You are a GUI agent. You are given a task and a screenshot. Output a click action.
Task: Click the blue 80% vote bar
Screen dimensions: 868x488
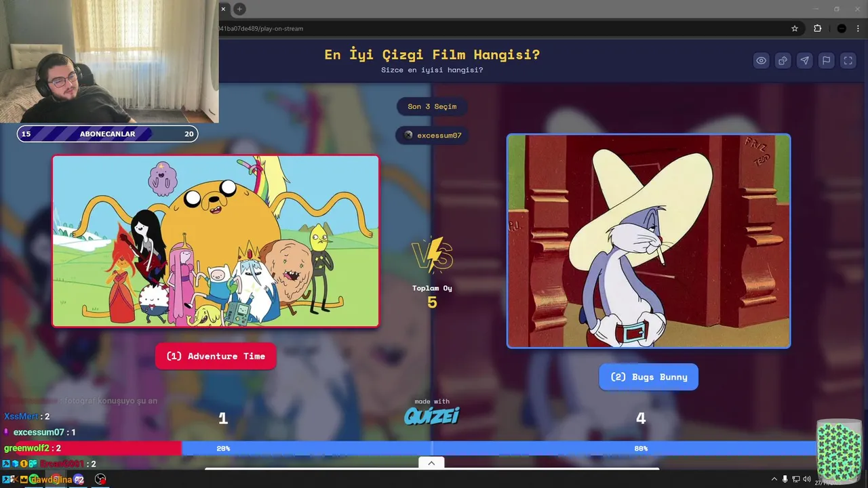[x=499, y=448]
